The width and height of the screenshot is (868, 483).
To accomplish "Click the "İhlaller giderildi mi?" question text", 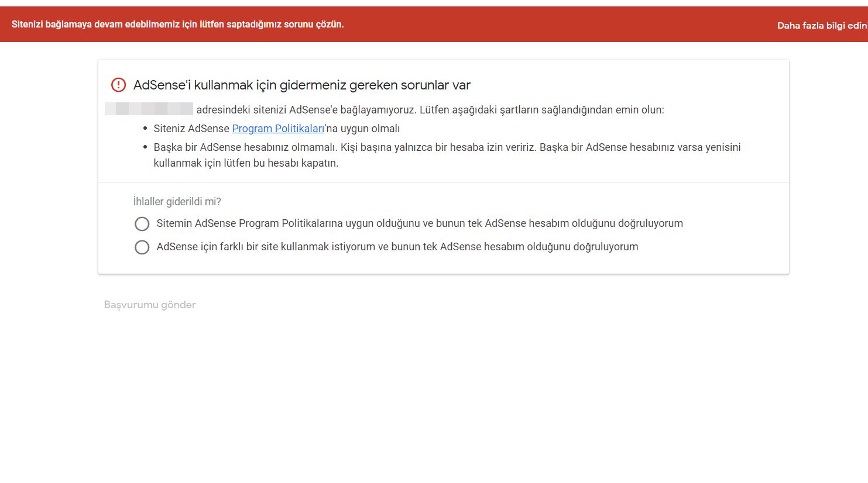I will tap(177, 202).
